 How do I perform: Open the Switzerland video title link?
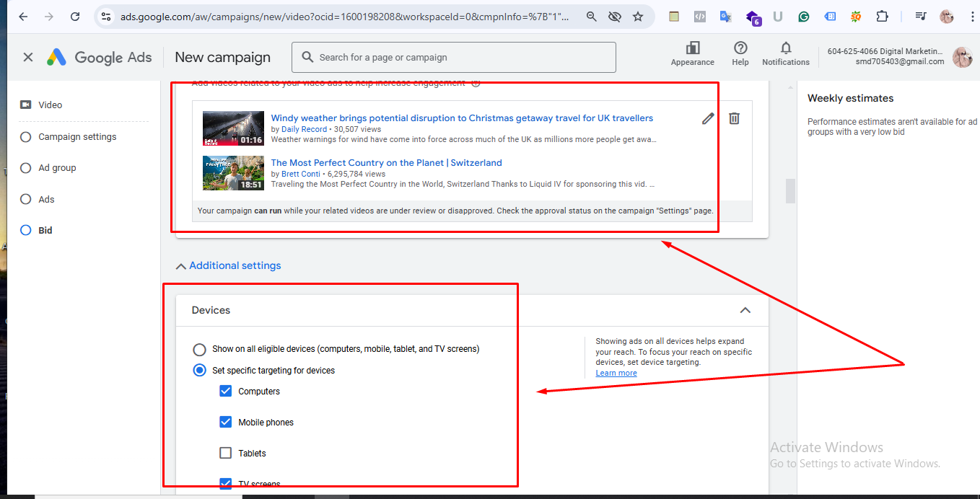click(x=386, y=163)
